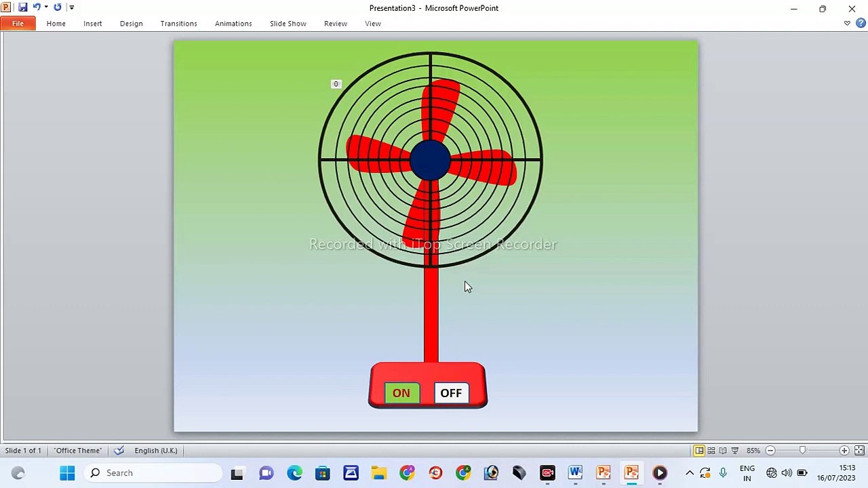Open Microsoft Edge from taskbar
The width and height of the screenshot is (868, 488).
294,473
